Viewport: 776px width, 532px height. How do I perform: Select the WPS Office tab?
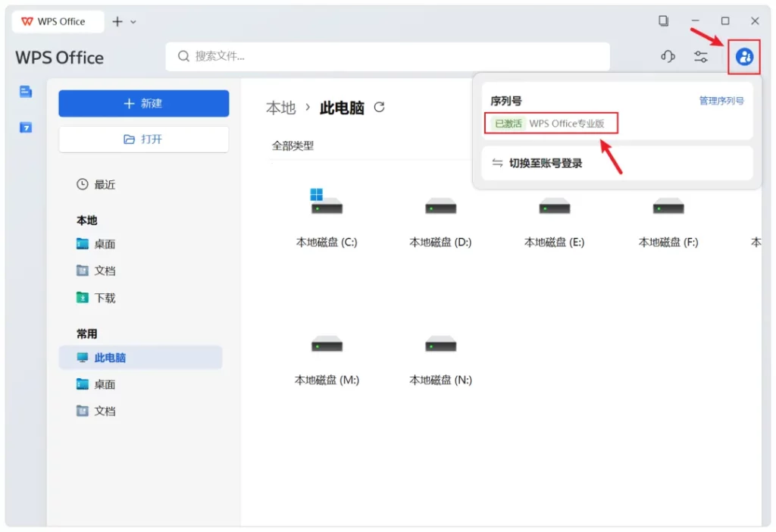58,22
